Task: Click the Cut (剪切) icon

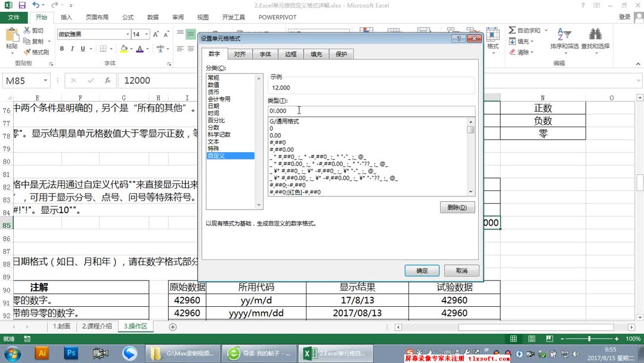Action: click(x=26, y=30)
